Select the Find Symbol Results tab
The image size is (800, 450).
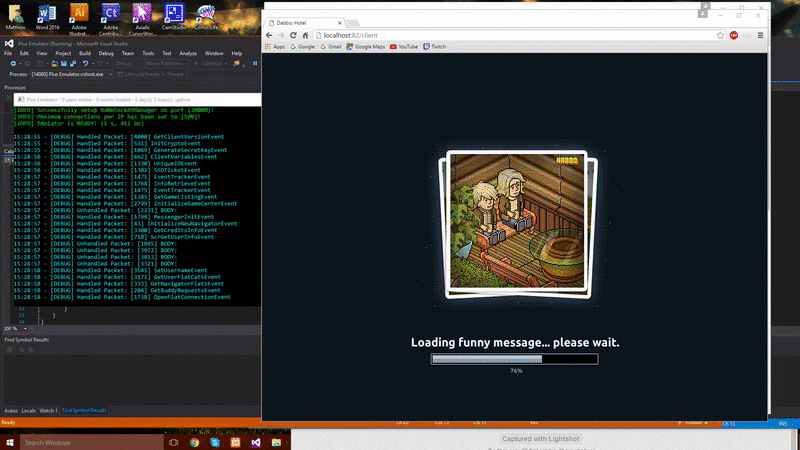pyautogui.click(x=84, y=411)
